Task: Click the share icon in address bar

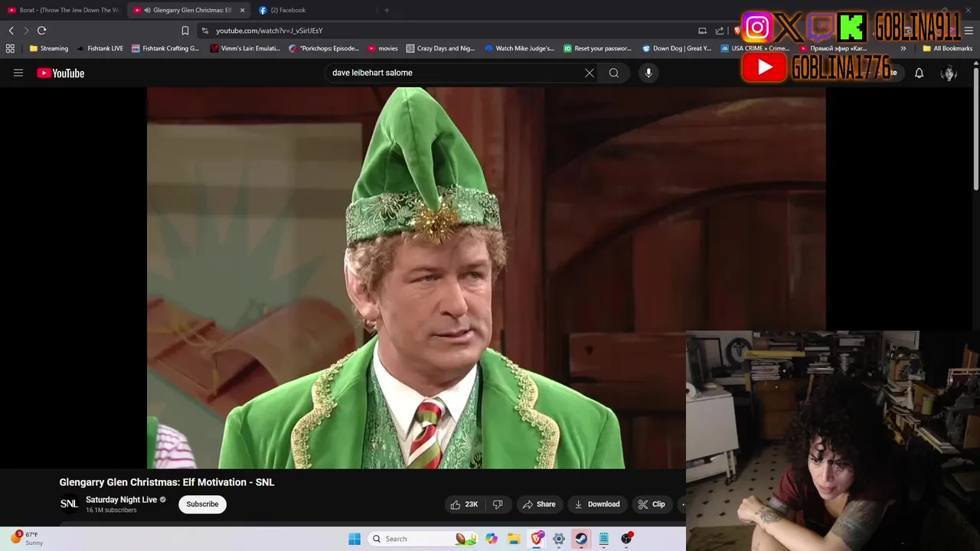Action: (720, 31)
